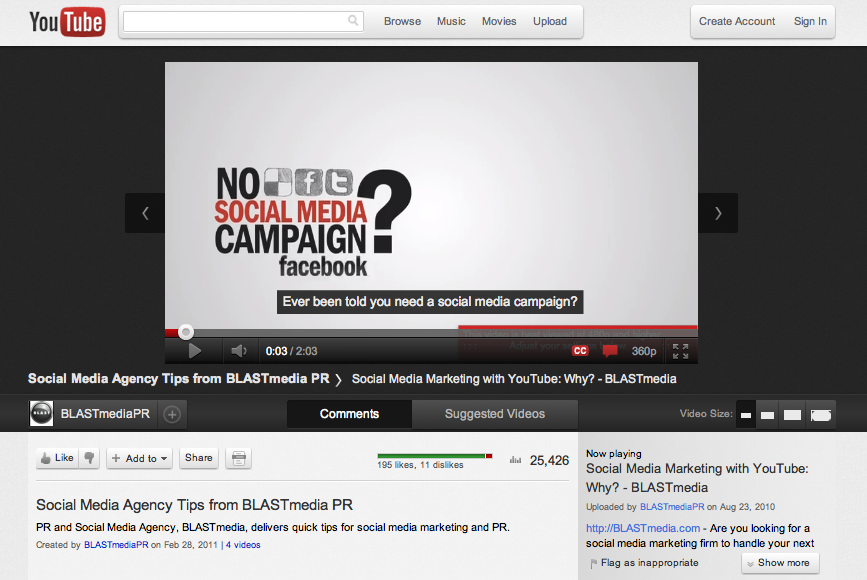867x580 pixels.
Task: Click the BLASTmediaPR channel avatar
Action: [x=41, y=413]
